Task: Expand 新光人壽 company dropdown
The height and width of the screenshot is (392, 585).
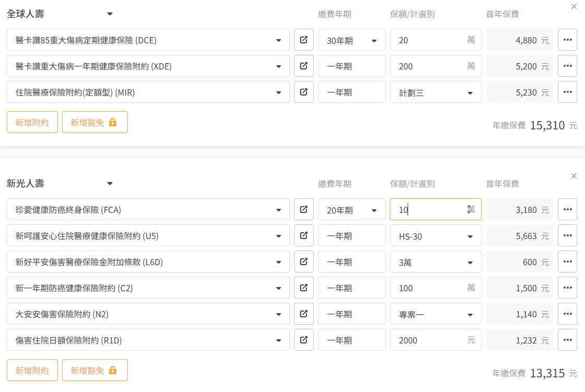Action: [x=110, y=184]
